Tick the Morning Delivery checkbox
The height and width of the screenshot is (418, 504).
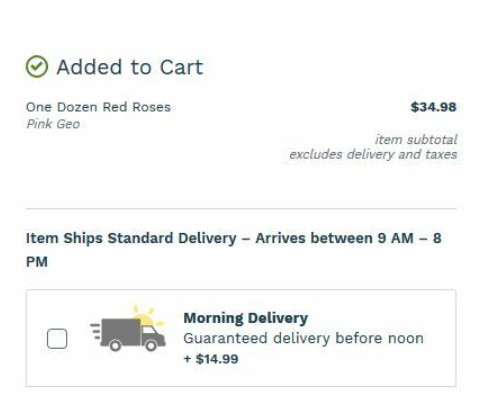coord(57,339)
